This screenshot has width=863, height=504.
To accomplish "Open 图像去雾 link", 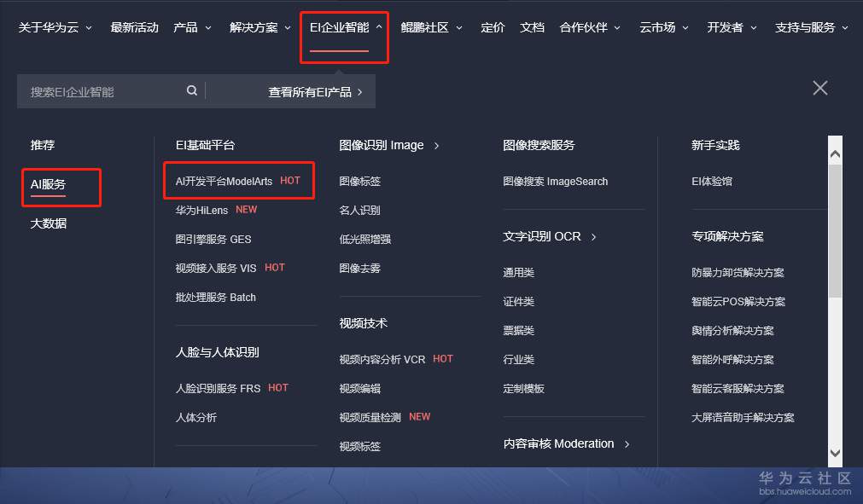I will click(360, 268).
